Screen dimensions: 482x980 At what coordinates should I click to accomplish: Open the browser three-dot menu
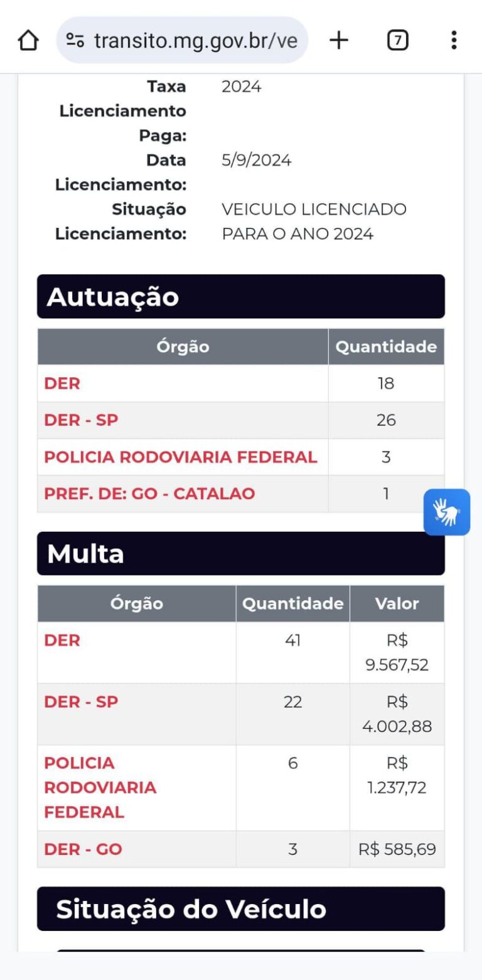click(x=454, y=41)
